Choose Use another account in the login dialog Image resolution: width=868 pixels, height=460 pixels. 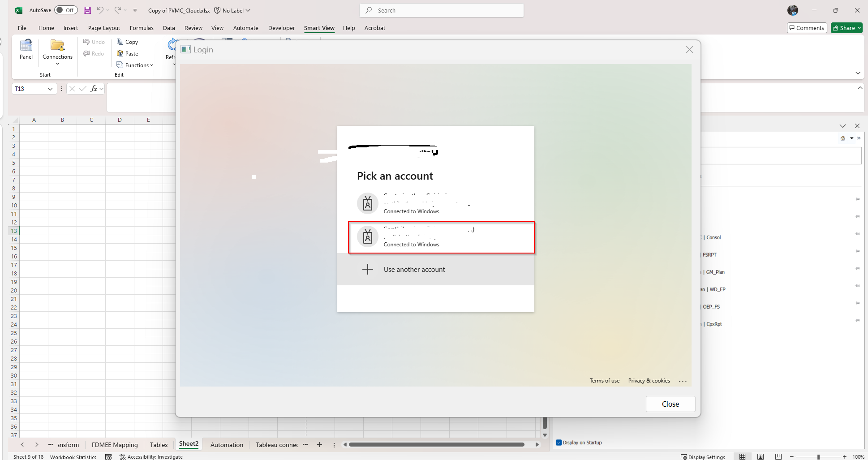tap(414, 269)
